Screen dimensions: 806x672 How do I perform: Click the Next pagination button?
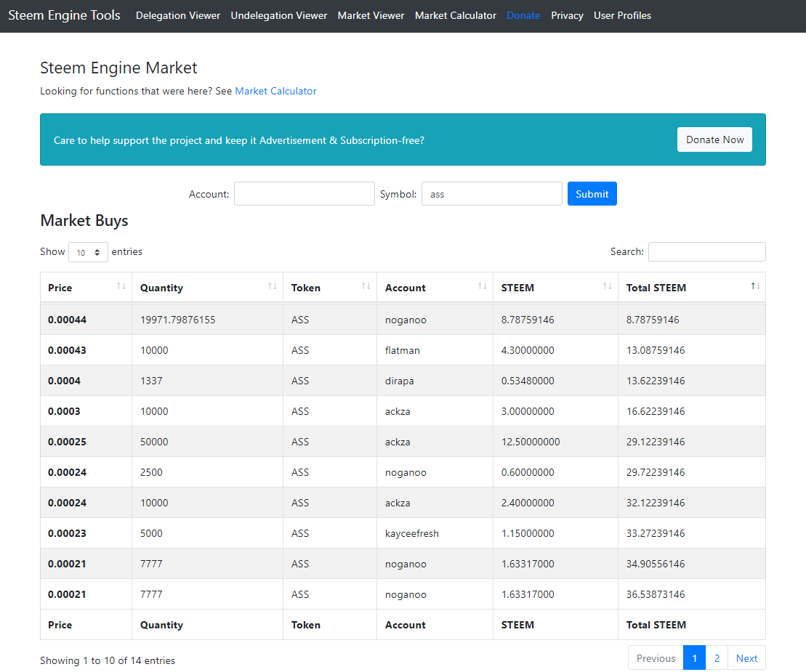tap(746, 658)
